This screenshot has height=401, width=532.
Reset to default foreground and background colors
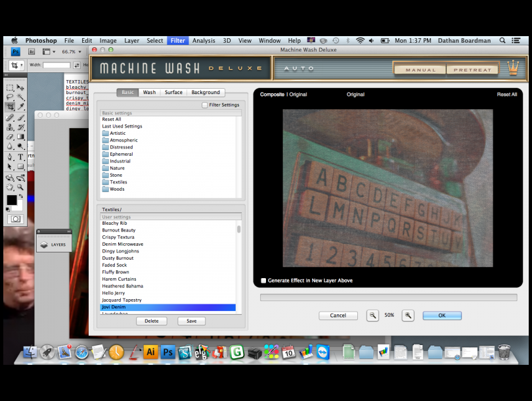click(8, 210)
